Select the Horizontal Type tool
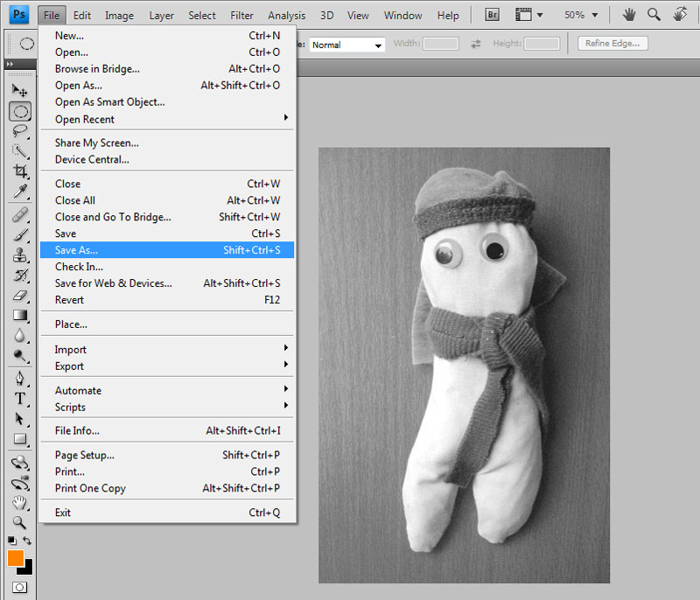The image size is (700, 600). tap(20, 398)
